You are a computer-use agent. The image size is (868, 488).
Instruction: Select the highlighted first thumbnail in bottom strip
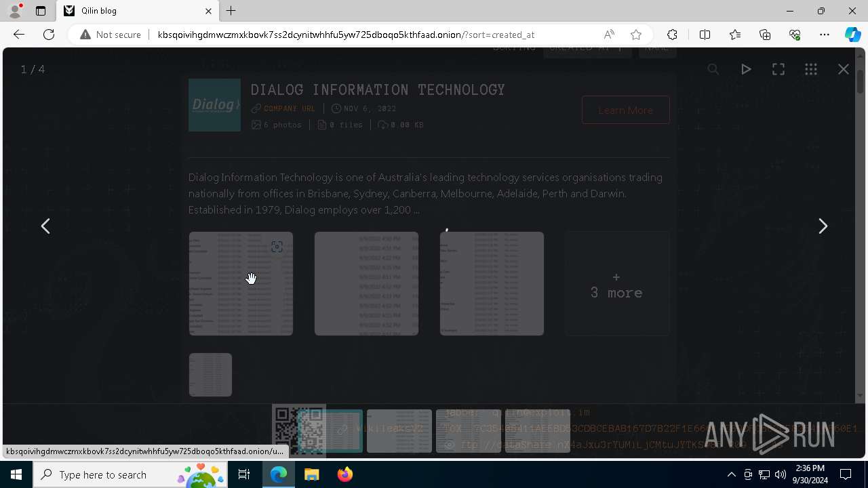click(330, 431)
